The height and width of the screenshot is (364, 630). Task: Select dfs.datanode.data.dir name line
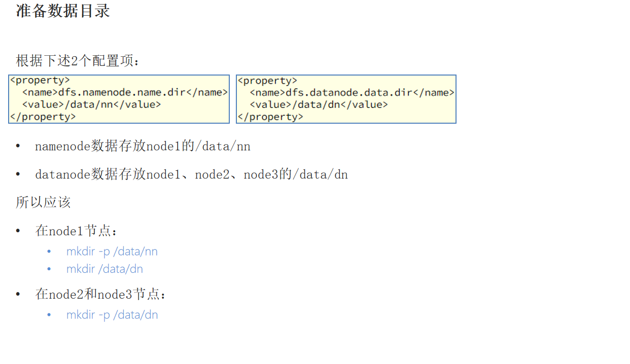click(352, 92)
